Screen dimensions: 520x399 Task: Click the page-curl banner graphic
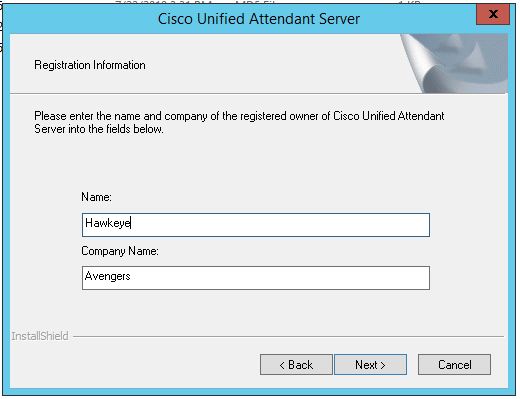454,63
